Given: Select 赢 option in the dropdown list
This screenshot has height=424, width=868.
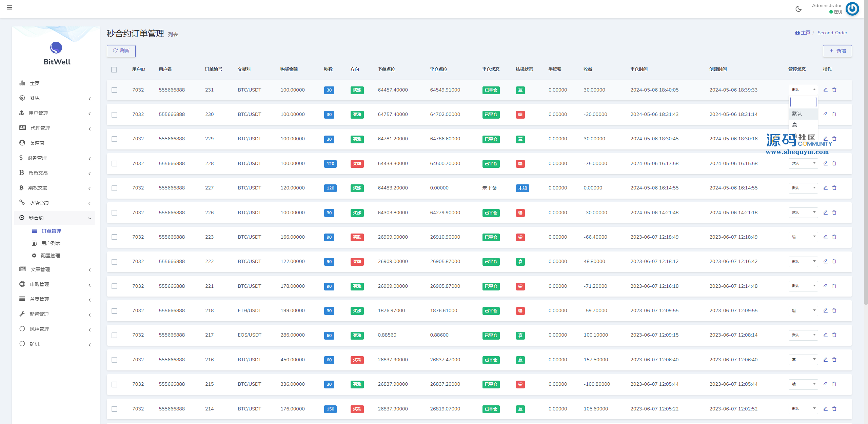Looking at the screenshot, I should pos(803,125).
